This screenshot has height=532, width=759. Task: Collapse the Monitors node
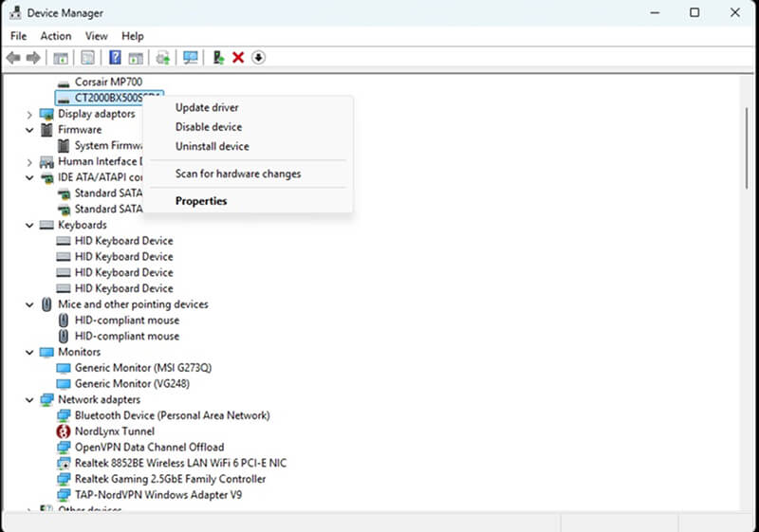29,352
